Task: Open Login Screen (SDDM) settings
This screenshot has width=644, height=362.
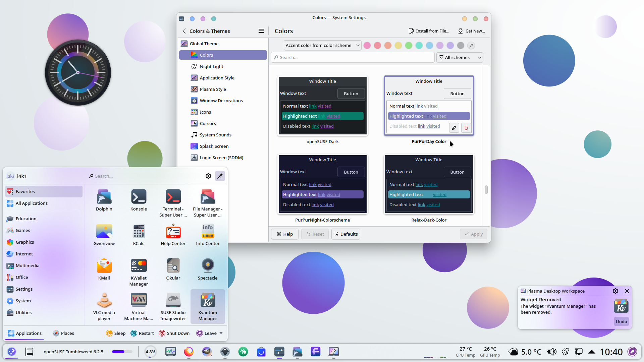Action: pos(223,158)
